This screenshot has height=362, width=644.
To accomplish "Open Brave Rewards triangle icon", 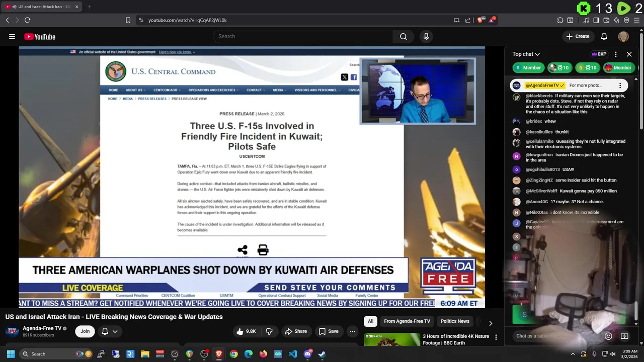I will [x=492, y=20].
